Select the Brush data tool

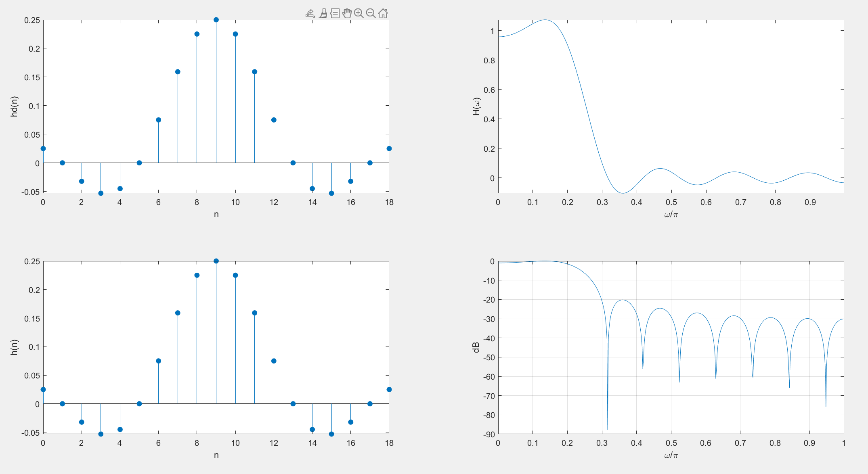pyautogui.click(x=323, y=14)
